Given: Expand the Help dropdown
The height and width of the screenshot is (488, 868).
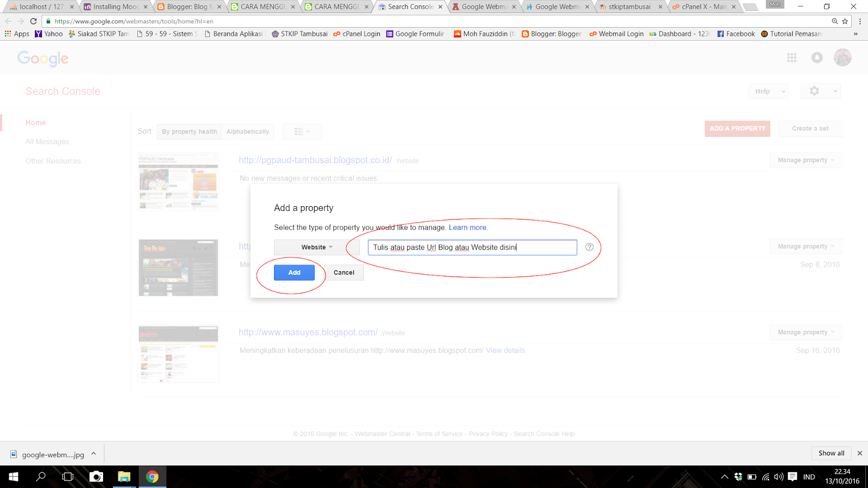Looking at the screenshot, I should [768, 91].
